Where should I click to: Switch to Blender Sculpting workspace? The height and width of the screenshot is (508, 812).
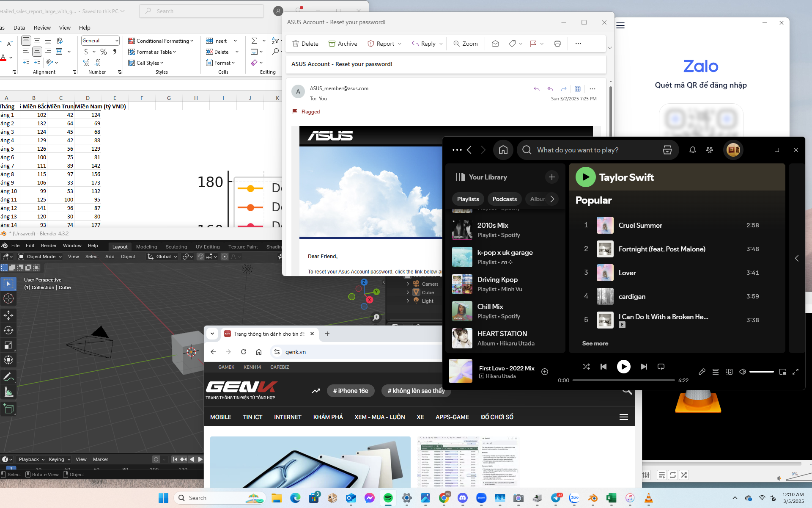coord(176,247)
